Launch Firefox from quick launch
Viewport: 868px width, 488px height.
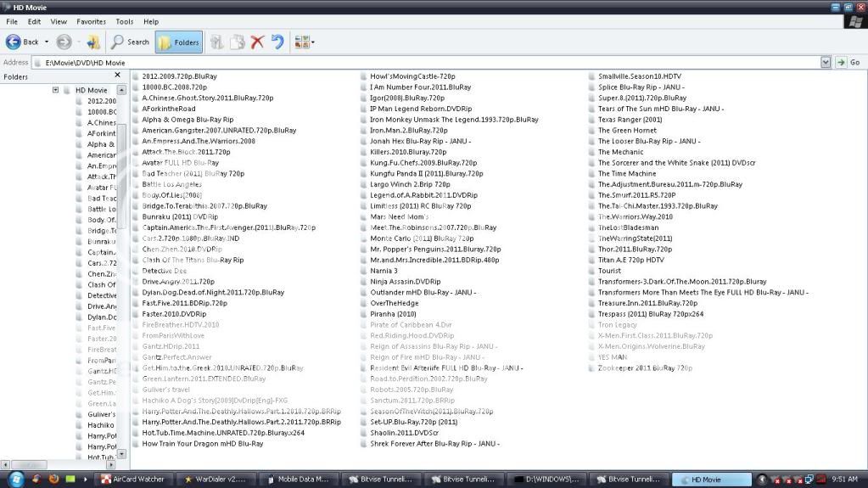[53, 480]
